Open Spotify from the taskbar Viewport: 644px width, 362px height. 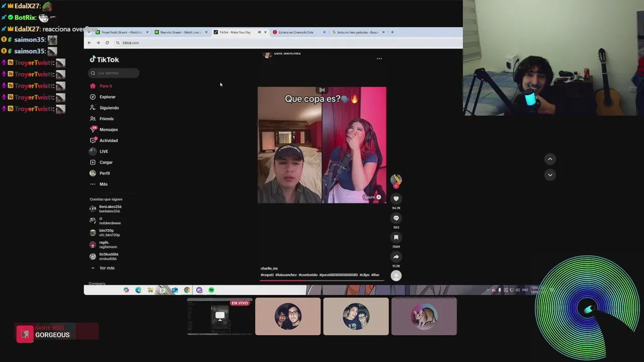(211, 290)
